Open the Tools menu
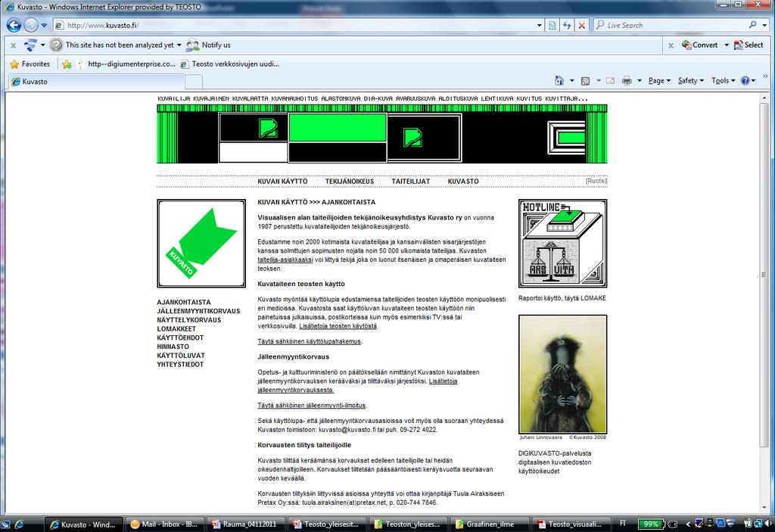775x532 pixels. (x=723, y=80)
